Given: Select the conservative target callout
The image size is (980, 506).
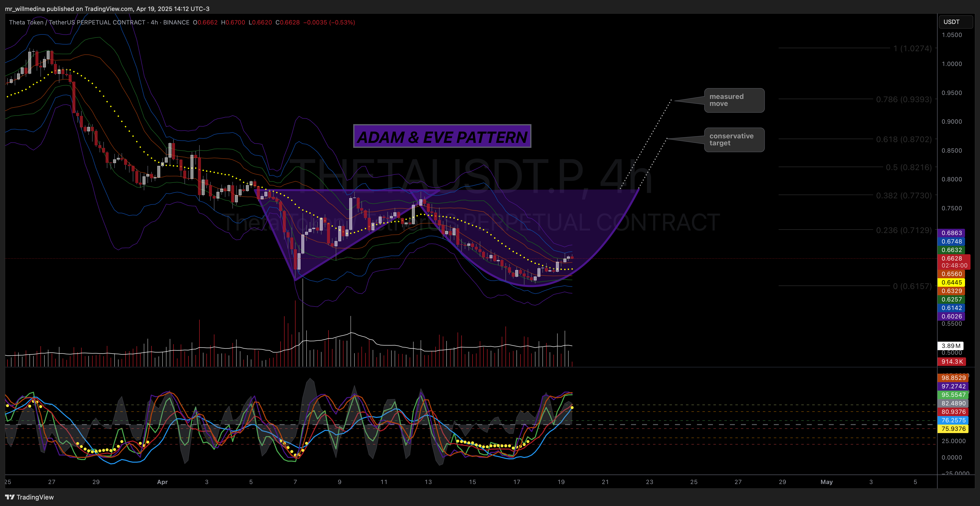Looking at the screenshot, I should pyautogui.click(x=734, y=140).
